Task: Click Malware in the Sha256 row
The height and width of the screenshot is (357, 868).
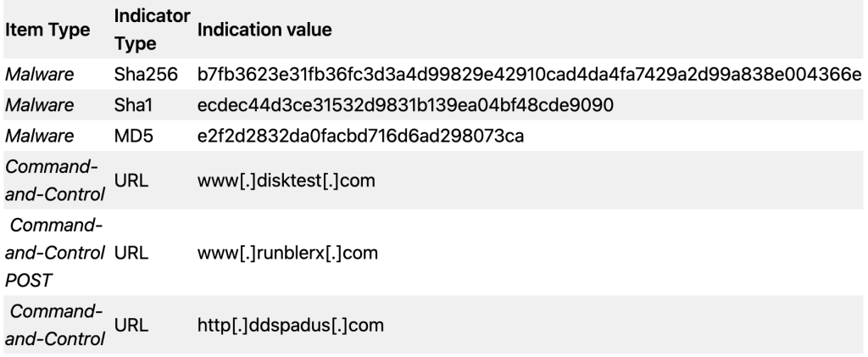Action: click(39, 74)
